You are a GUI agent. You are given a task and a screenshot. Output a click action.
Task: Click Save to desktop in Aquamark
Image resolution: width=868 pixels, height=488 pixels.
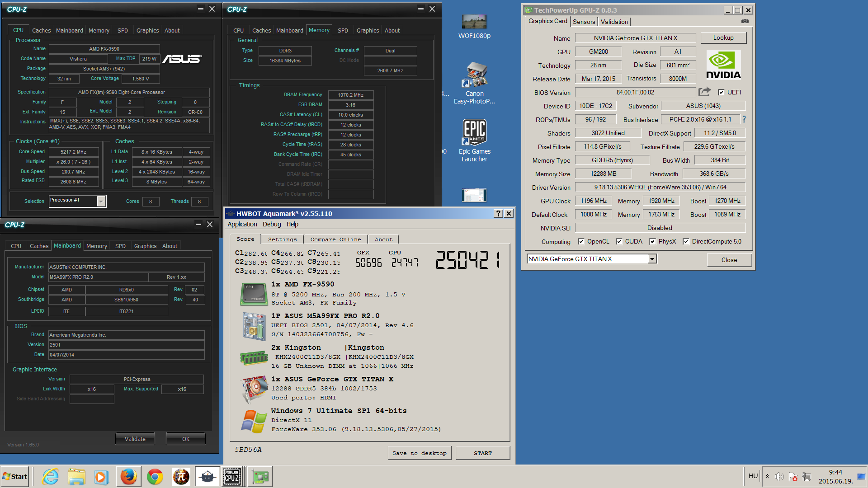pyautogui.click(x=420, y=453)
